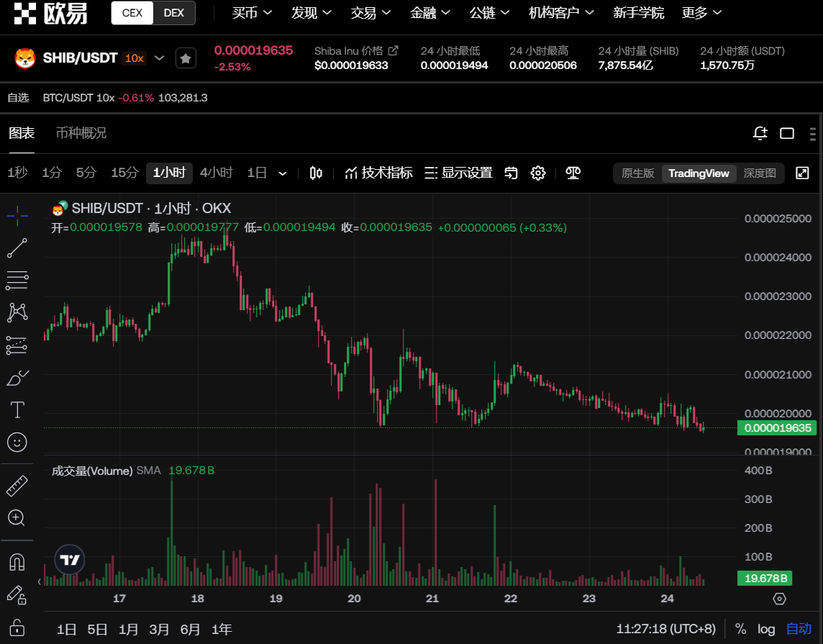Expand the 交易 menu
Image resolution: width=823 pixels, height=644 pixels.
click(370, 13)
